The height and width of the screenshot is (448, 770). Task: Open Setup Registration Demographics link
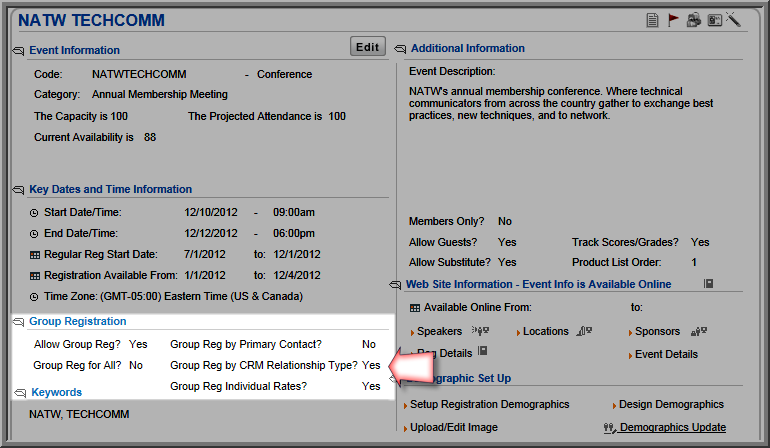(489, 404)
